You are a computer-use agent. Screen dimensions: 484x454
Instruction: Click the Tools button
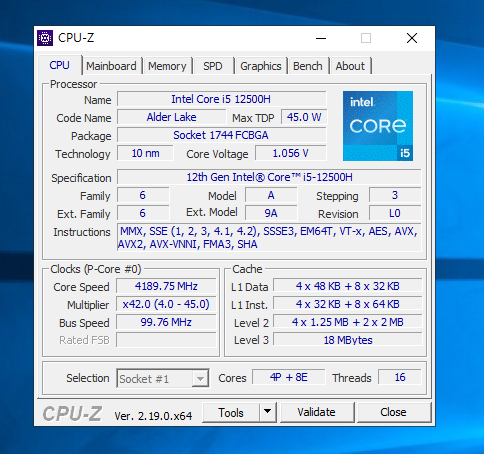click(x=231, y=412)
